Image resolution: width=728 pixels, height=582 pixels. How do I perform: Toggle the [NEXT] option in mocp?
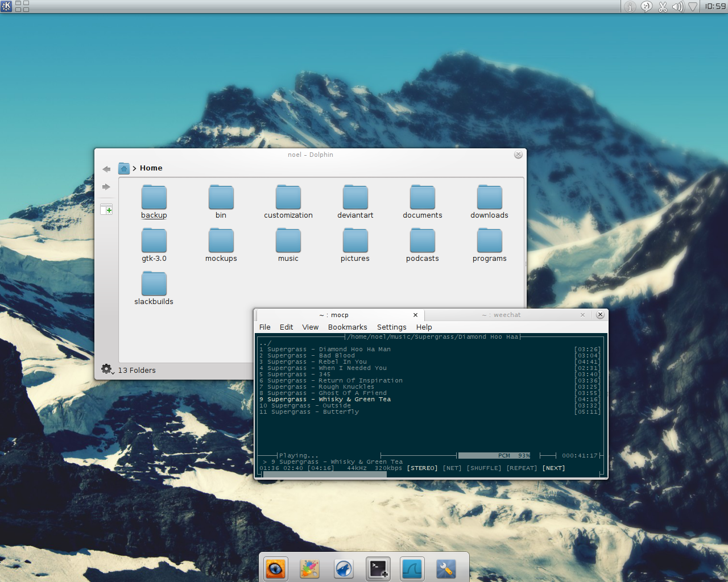pyautogui.click(x=553, y=468)
